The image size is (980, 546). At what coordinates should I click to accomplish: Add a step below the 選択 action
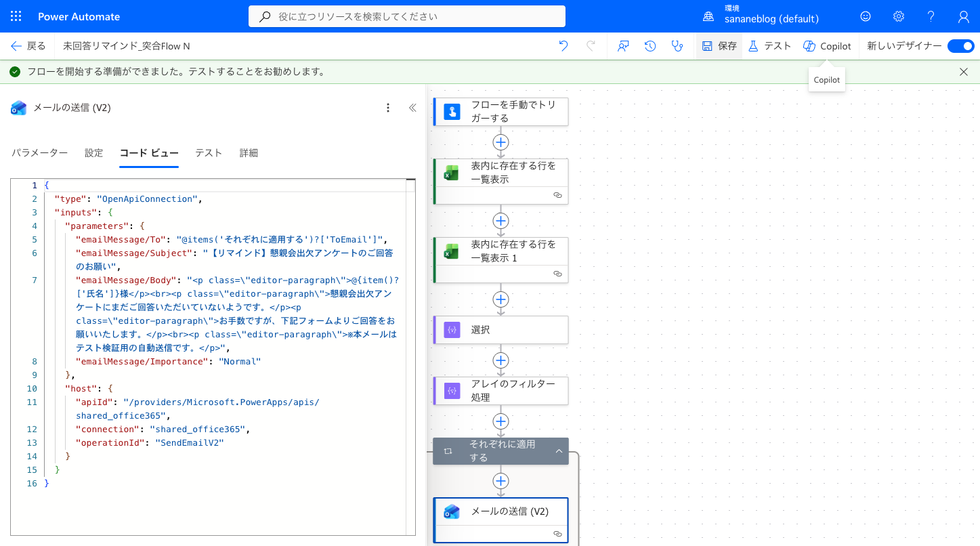point(500,360)
